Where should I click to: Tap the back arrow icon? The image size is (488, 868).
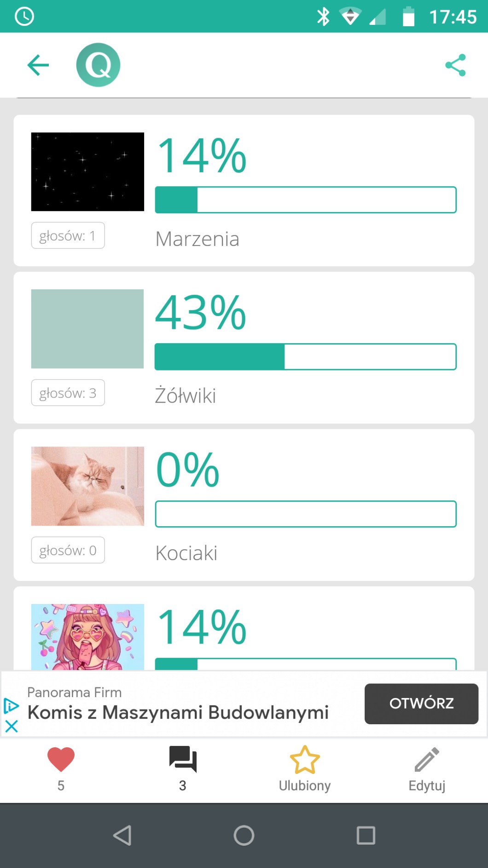[38, 65]
